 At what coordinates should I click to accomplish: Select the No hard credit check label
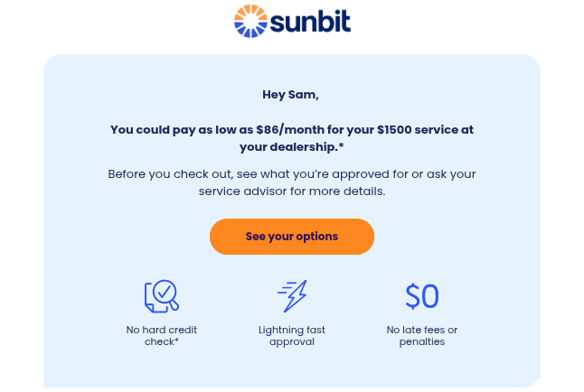(162, 335)
